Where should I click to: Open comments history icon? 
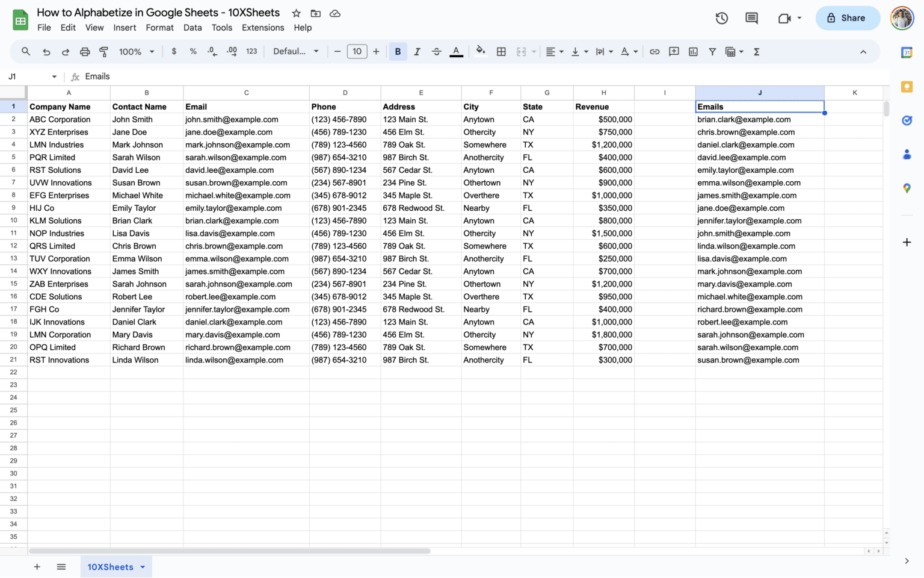751,18
